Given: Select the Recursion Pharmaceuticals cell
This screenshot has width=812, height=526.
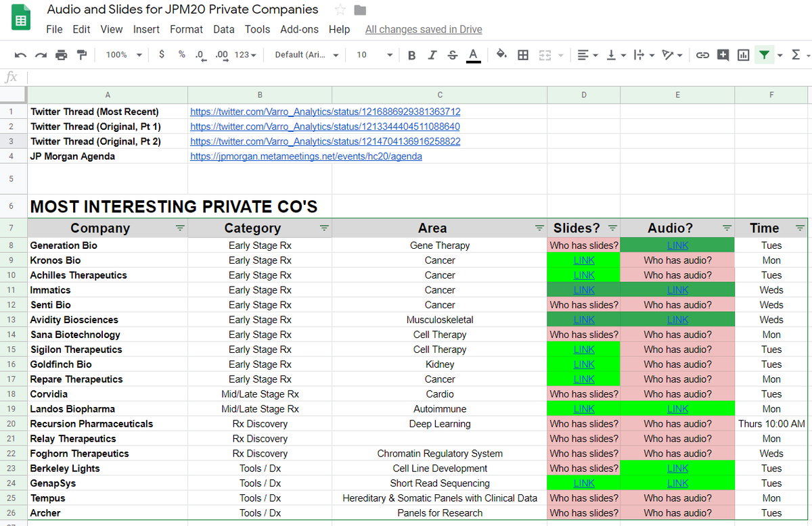Looking at the screenshot, I should click(108, 424).
